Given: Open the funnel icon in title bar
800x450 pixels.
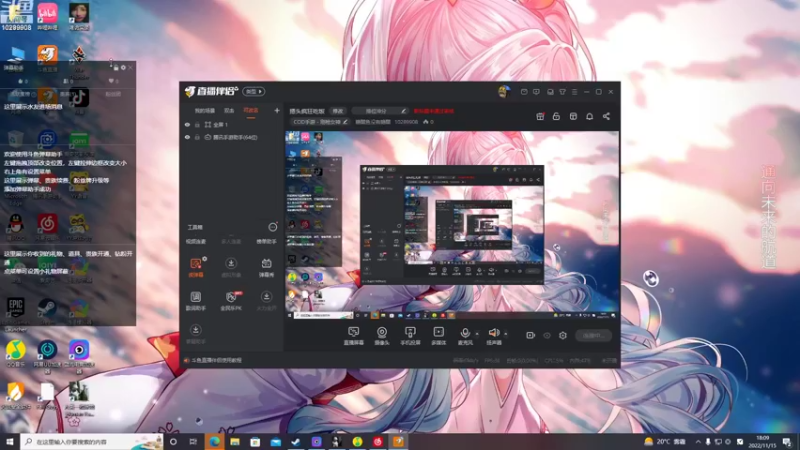Looking at the screenshot, I should tap(562, 92).
